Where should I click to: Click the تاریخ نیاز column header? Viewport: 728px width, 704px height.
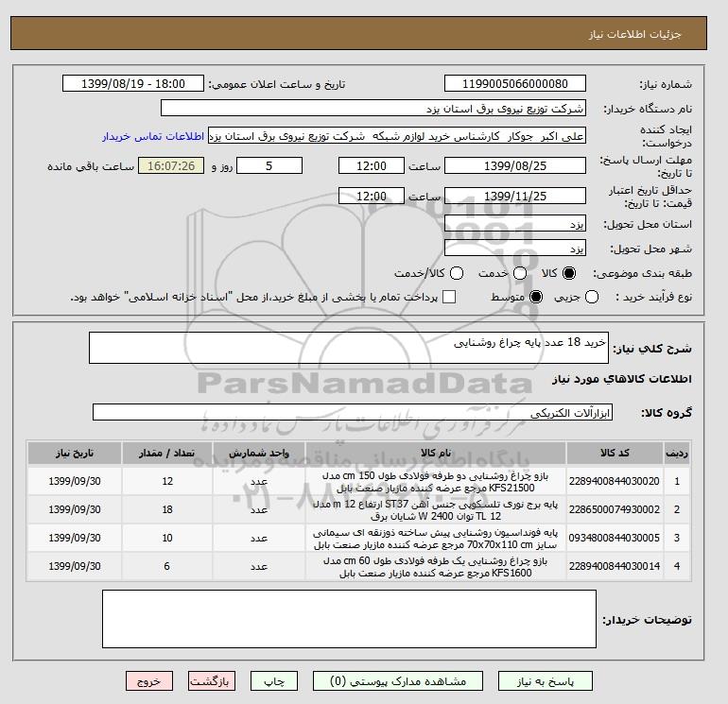pyautogui.click(x=75, y=453)
